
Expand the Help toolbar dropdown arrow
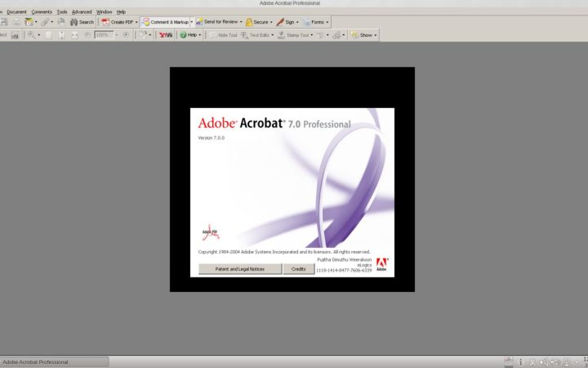(200, 35)
